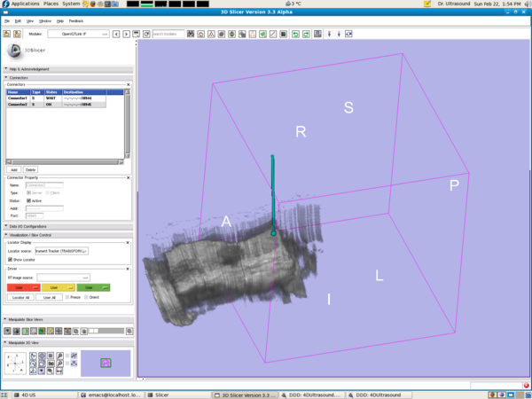
Task: Click the Locator All button
Action: click(x=20, y=297)
